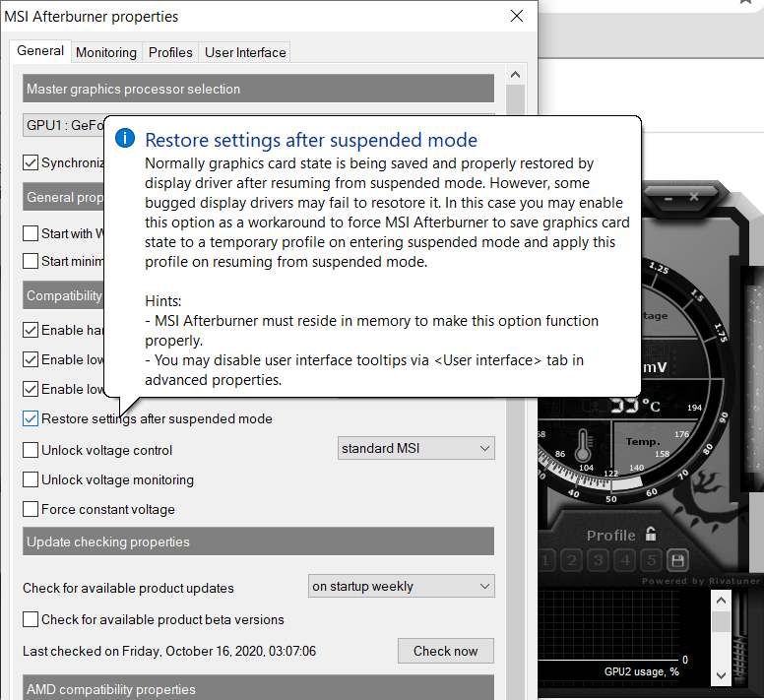Toggle Enable low-level IO driver checkbox
764x700 pixels.
pos(31,359)
